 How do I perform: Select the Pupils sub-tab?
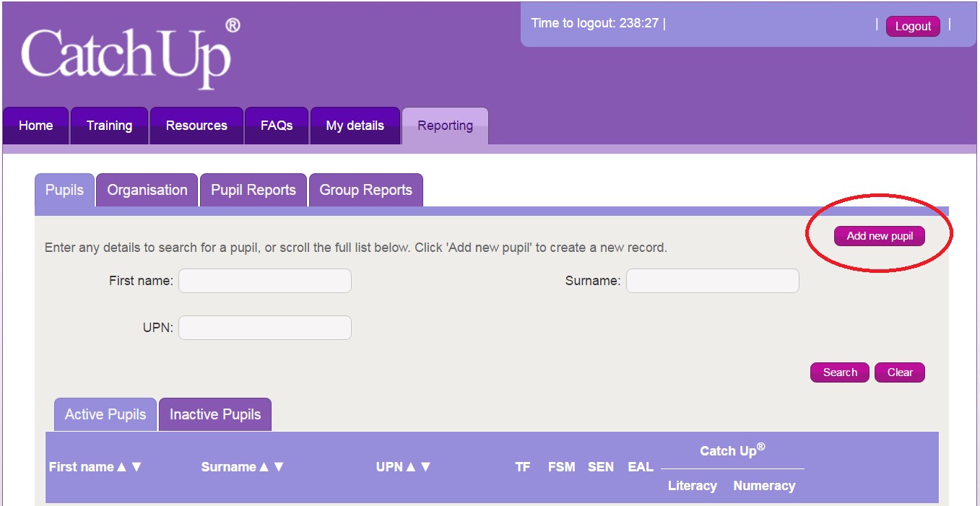coord(64,191)
